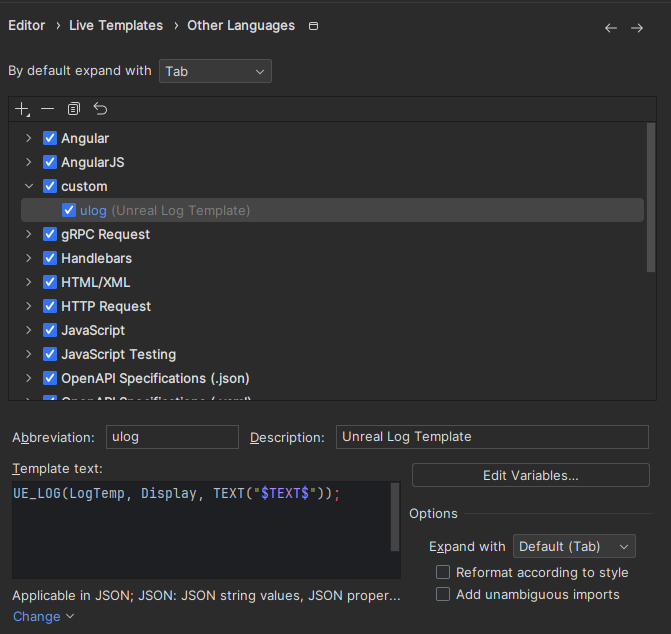Expand the Angular group
This screenshot has height=634, width=671.
pos(29,138)
